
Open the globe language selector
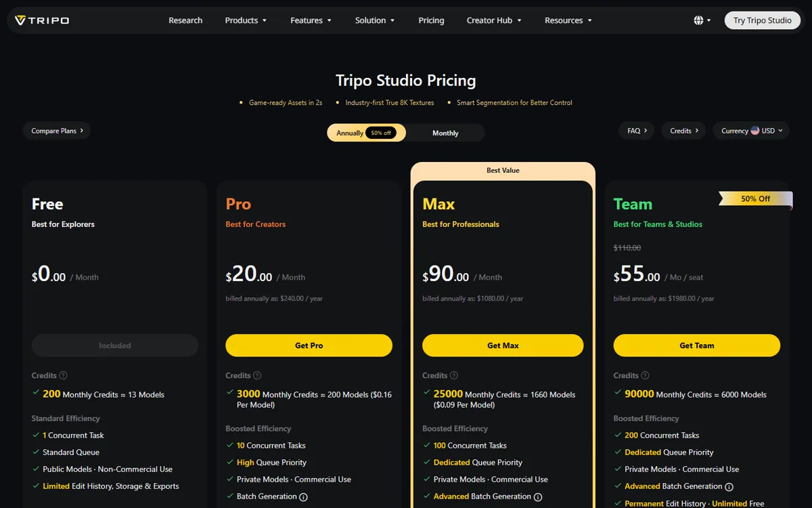pyautogui.click(x=702, y=20)
